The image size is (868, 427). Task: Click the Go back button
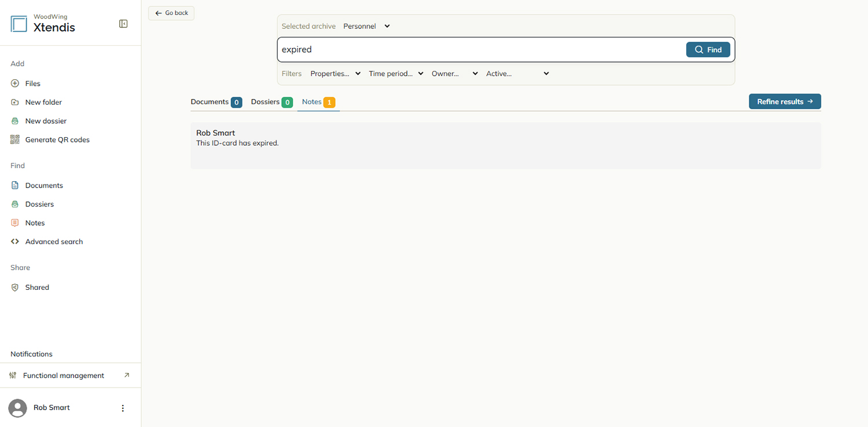pos(171,13)
